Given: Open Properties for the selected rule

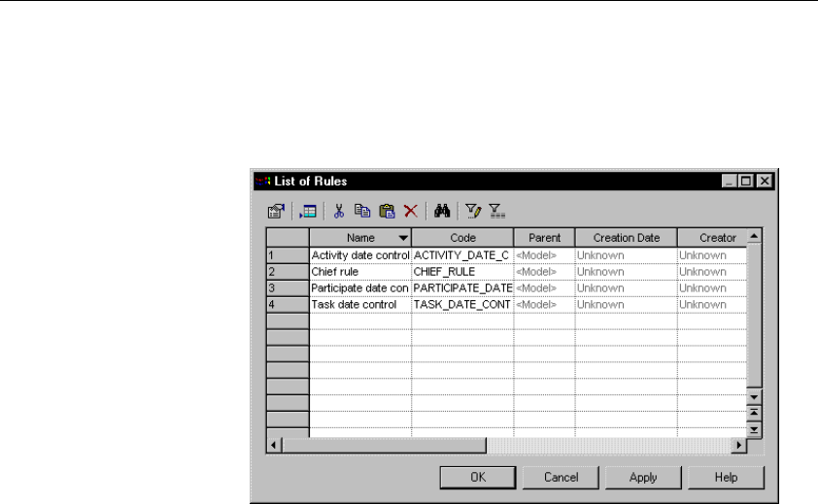Looking at the screenshot, I should (x=276, y=212).
